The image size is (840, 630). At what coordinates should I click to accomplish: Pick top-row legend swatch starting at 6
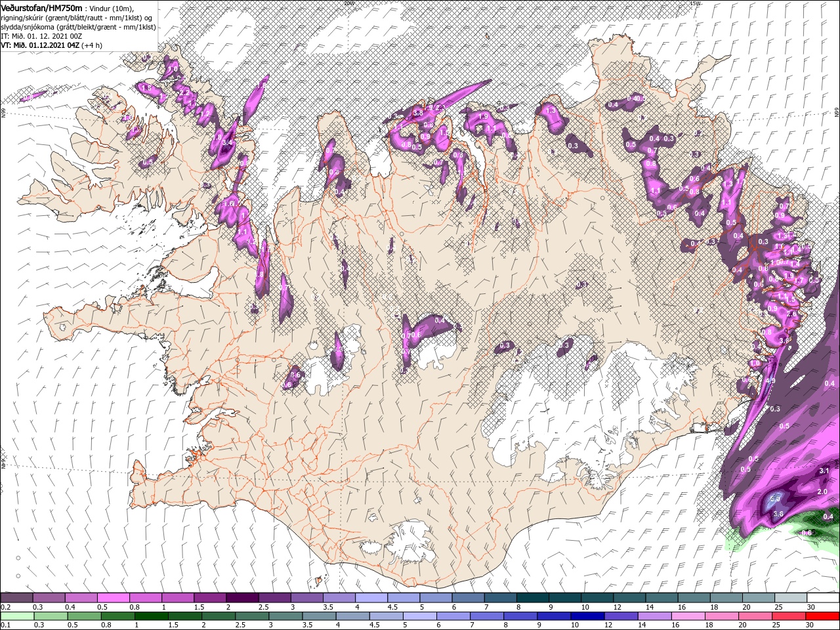pos(468,598)
